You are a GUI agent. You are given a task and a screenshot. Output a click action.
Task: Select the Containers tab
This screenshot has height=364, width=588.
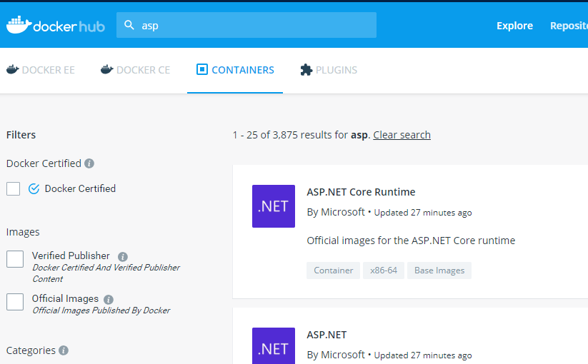point(235,70)
